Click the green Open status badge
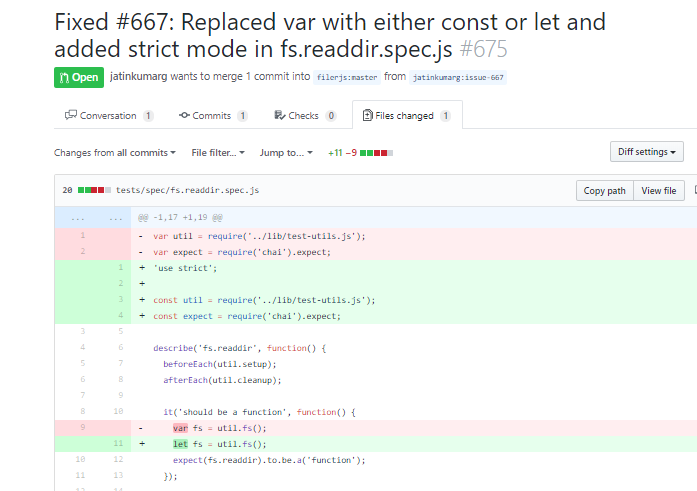This screenshot has height=491, width=697. point(79,76)
